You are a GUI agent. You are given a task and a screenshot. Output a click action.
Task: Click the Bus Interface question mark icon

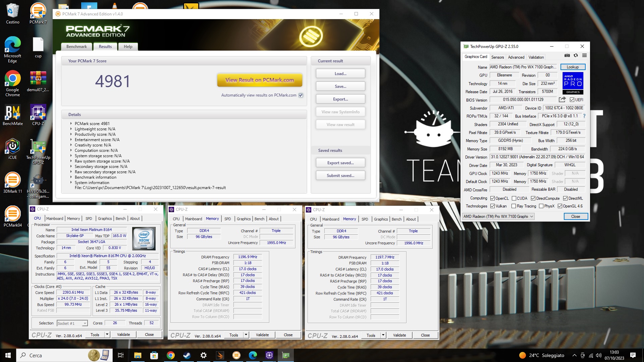tap(584, 116)
